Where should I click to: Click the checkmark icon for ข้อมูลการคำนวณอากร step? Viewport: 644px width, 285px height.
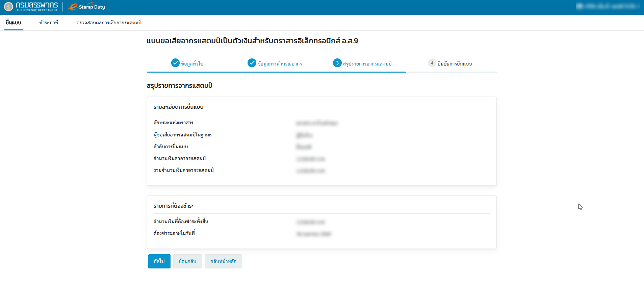252,63
